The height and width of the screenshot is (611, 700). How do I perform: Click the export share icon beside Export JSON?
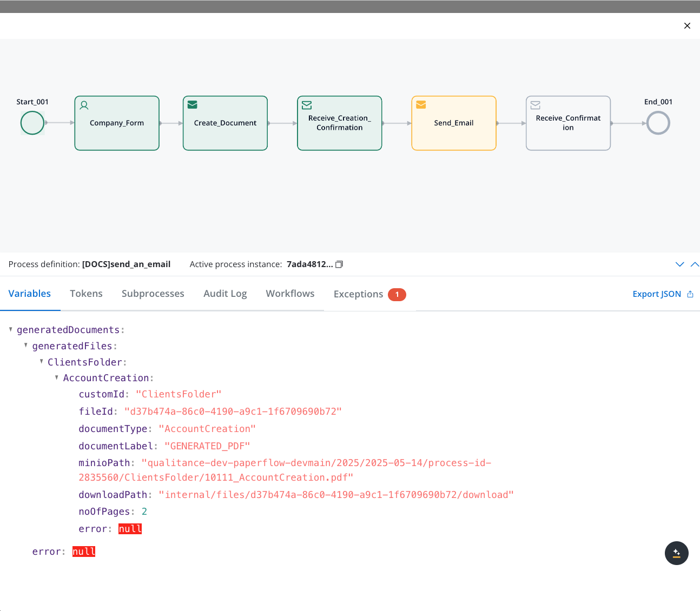coord(690,294)
